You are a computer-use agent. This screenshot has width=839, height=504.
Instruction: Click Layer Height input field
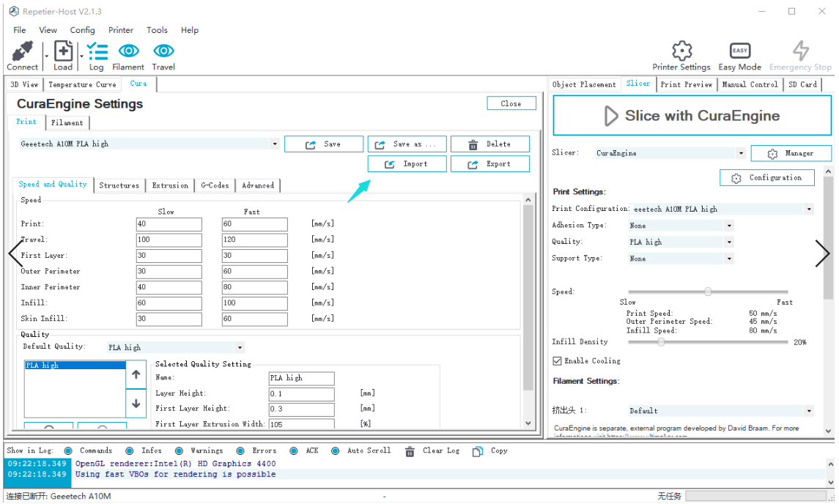point(302,394)
